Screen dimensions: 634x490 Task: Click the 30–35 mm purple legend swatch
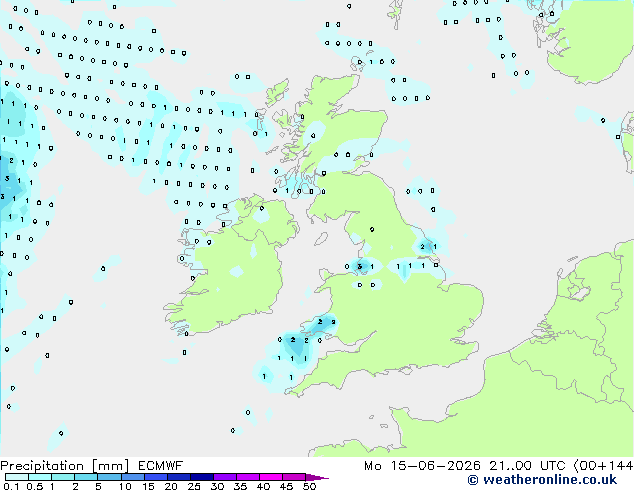click(x=224, y=477)
